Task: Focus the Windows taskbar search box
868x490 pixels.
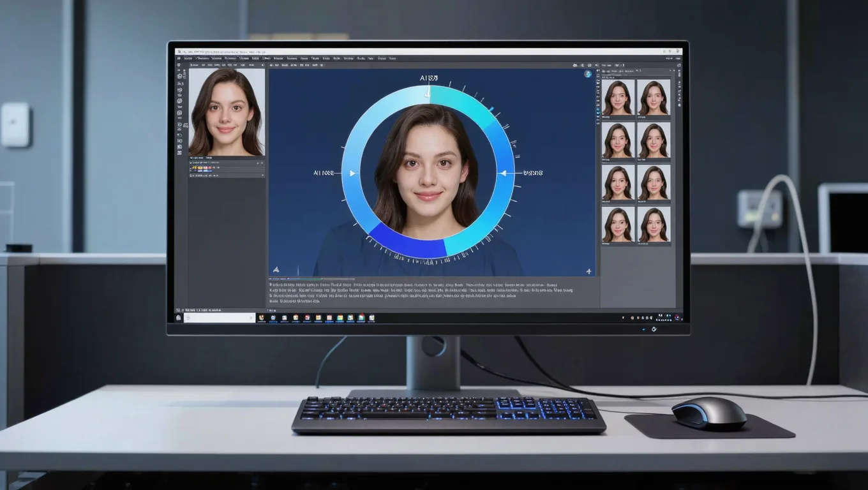Action: [x=220, y=317]
